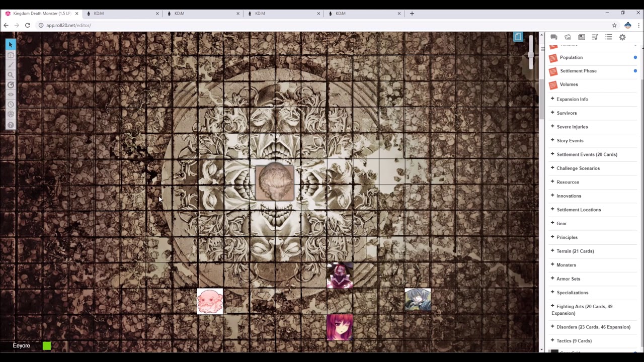
Task: Click the sidebar resize handle lines
Action: click(x=542, y=49)
